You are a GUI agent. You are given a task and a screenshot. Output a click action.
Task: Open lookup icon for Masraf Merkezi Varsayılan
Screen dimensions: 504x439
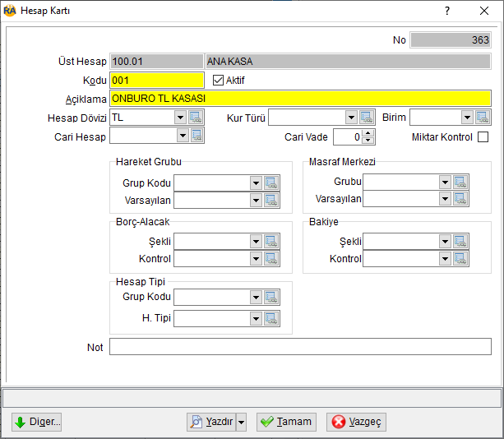click(x=460, y=199)
